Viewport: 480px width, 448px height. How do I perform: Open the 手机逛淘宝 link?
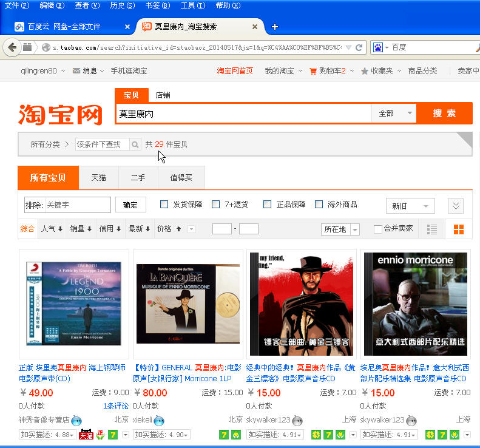129,71
